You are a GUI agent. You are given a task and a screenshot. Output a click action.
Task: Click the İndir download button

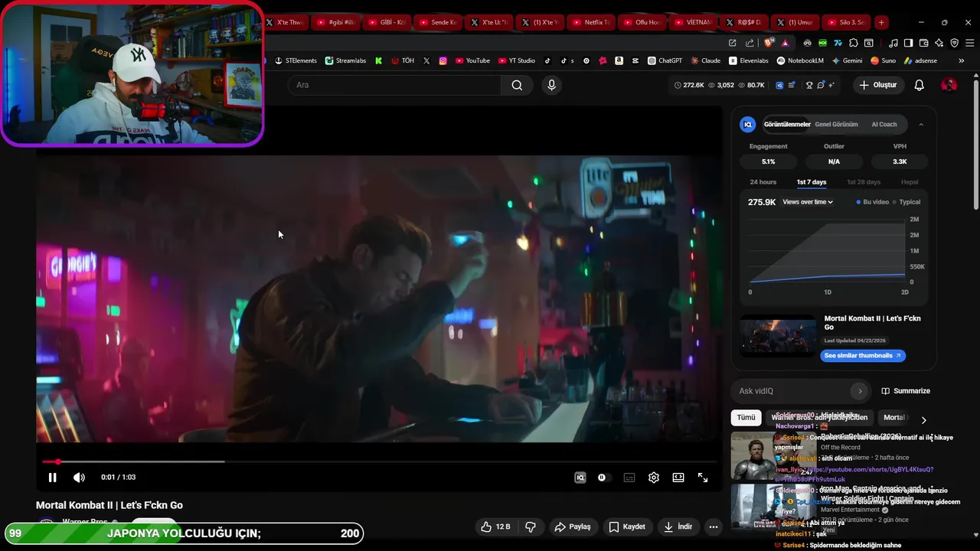[x=678, y=527]
